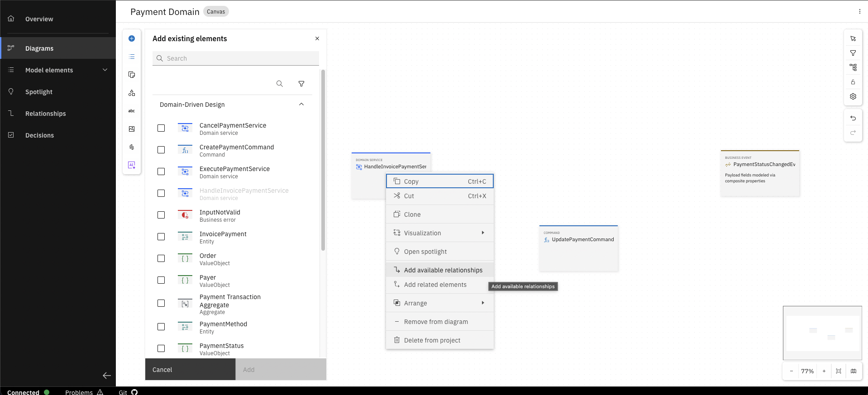Open the filter icon in the elements panel
This screenshot has width=868, height=395.
[301, 84]
